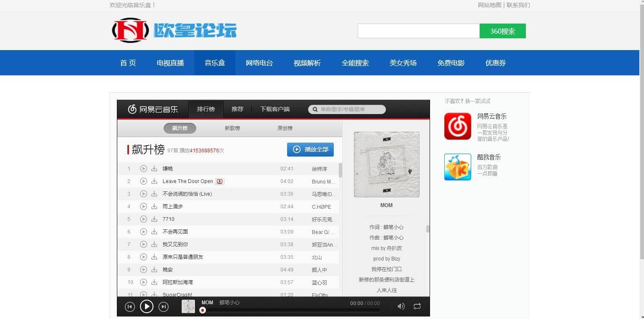Download the song 晚安
Image resolution: width=644 pixels, height=319 pixels.
(154, 270)
